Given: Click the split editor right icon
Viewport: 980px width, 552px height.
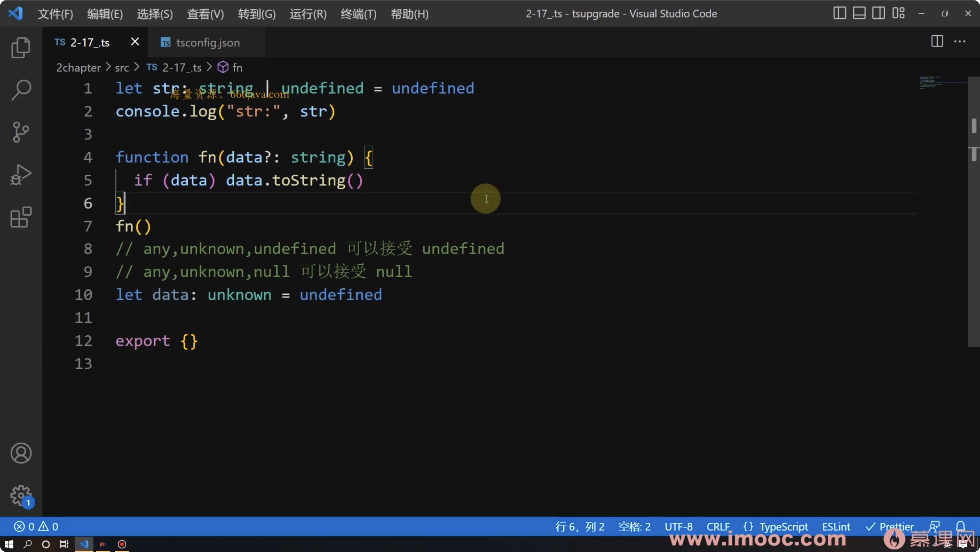Looking at the screenshot, I should coord(937,42).
